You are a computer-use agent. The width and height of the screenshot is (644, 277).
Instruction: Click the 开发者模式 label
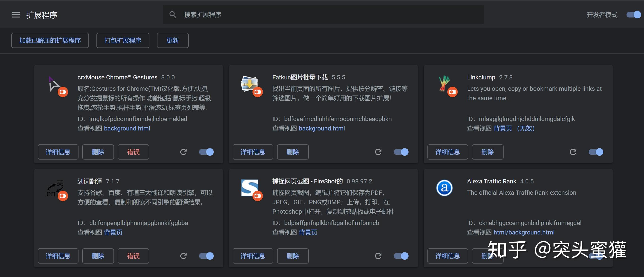pos(602,15)
